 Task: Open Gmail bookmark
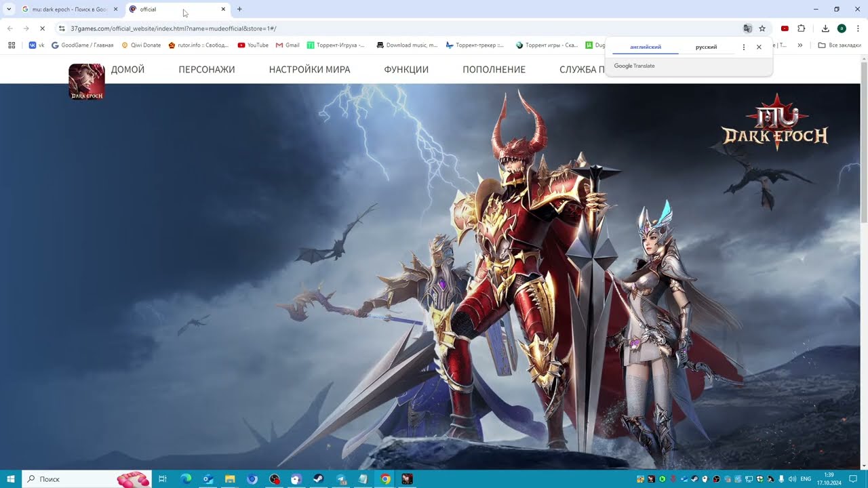point(288,45)
